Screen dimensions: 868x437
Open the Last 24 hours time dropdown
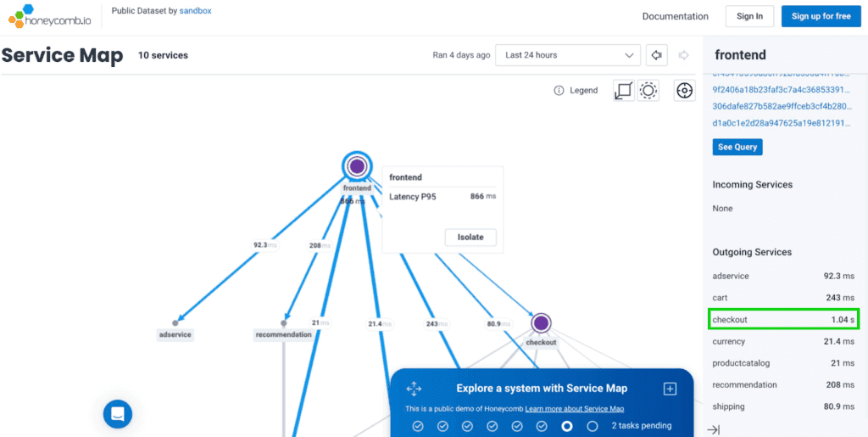point(568,55)
